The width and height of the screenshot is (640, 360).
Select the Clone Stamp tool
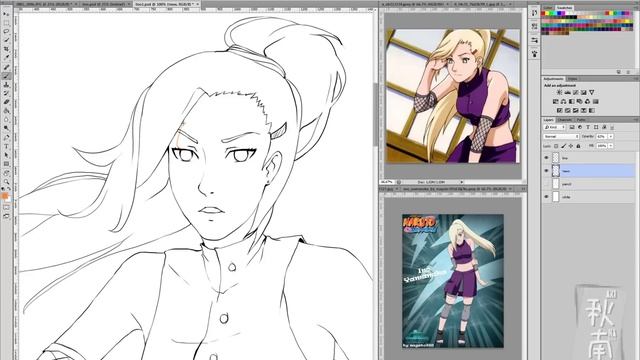pyautogui.click(x=6, y=85)
